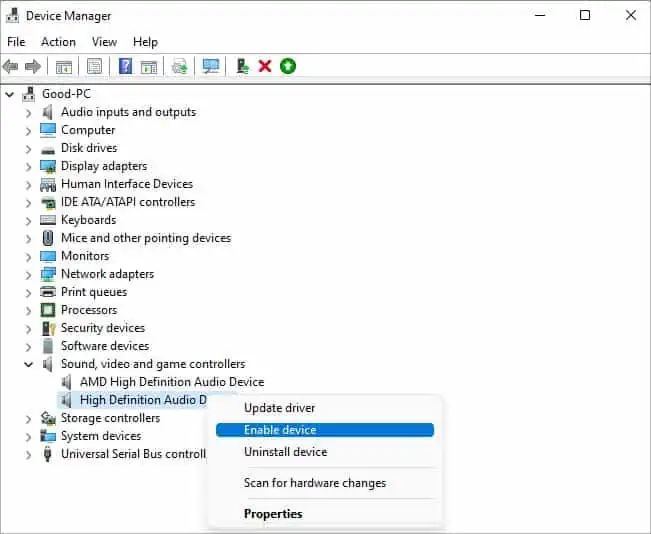Viewport: 651px width, 534px height.
Task: Collapse the Good-PC root node
Action: point(10,95)
